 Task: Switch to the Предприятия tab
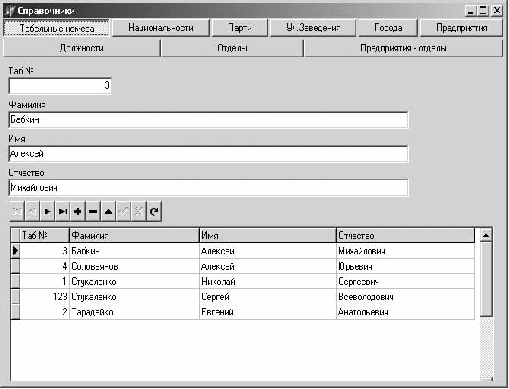pyautogui.click(x=461, y=28)
